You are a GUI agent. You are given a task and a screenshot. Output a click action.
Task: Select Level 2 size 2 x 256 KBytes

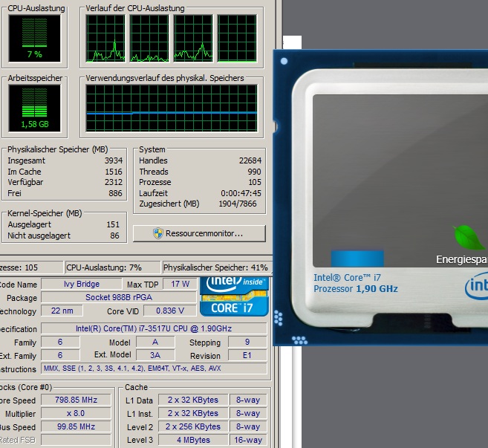point(193,426)
